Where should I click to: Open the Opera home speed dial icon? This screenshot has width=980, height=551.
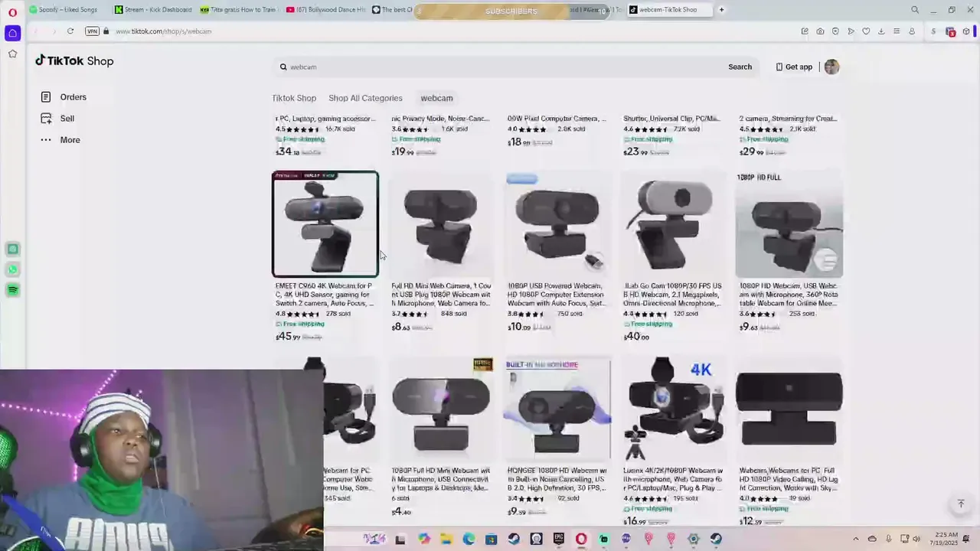point(12,33)
